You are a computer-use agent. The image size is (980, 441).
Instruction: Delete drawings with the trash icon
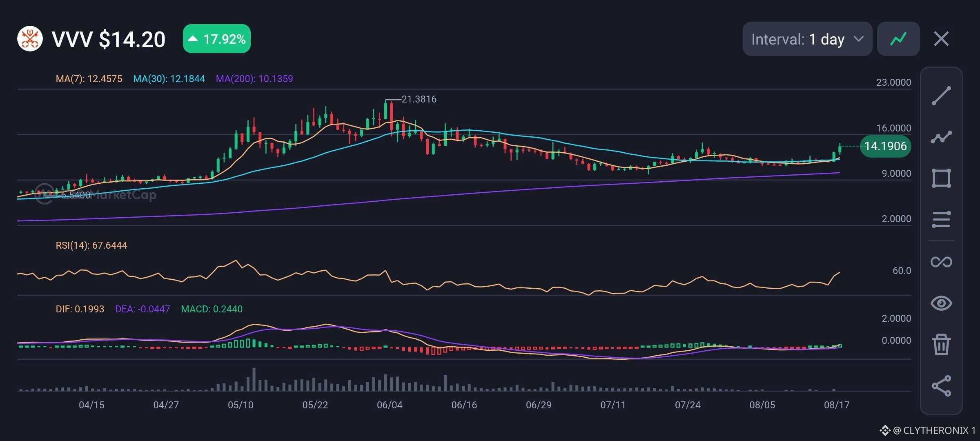click(x=941, y=344)
